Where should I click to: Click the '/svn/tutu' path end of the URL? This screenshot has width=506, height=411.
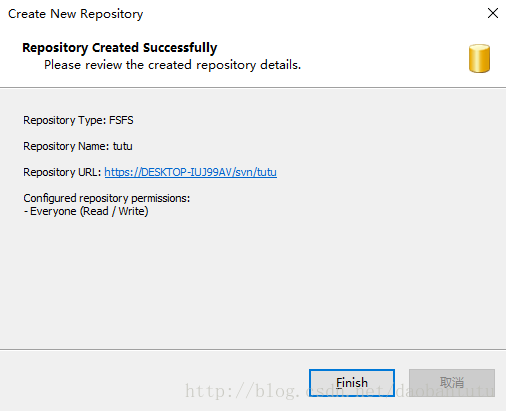[x=255, y=172]
